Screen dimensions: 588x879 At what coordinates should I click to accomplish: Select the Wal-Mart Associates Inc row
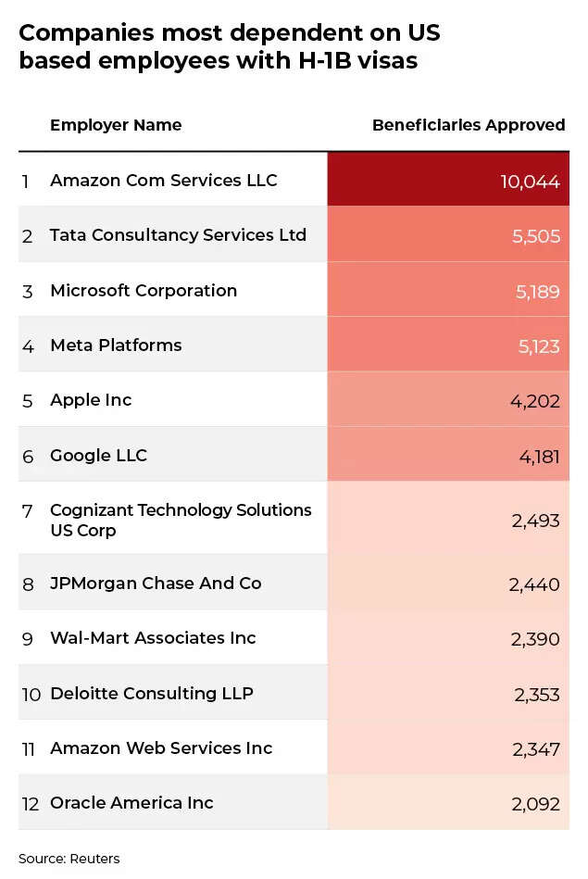(153, 638)
